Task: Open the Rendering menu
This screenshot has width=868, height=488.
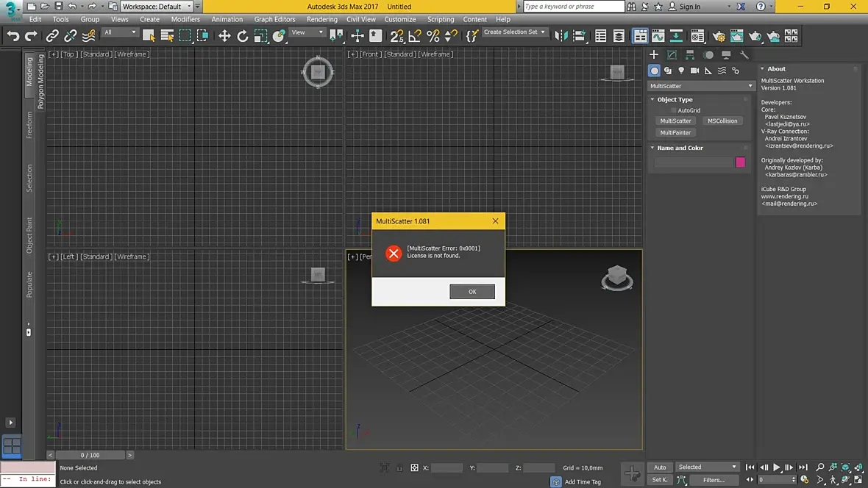Action: (x=322, y=19)
